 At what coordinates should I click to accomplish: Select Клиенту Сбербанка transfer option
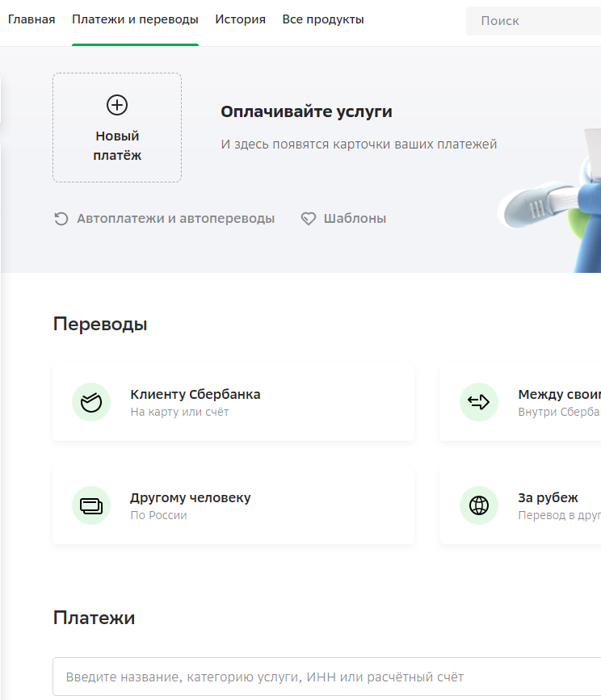click(x=233, y=402)
